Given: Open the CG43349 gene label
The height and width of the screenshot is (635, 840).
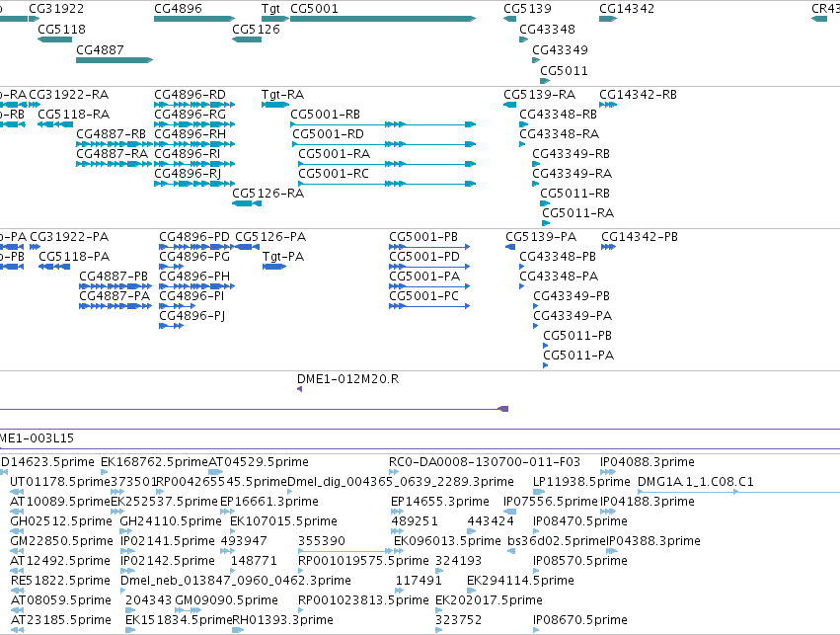Looking at the screenshot, I should coord(561,49).
